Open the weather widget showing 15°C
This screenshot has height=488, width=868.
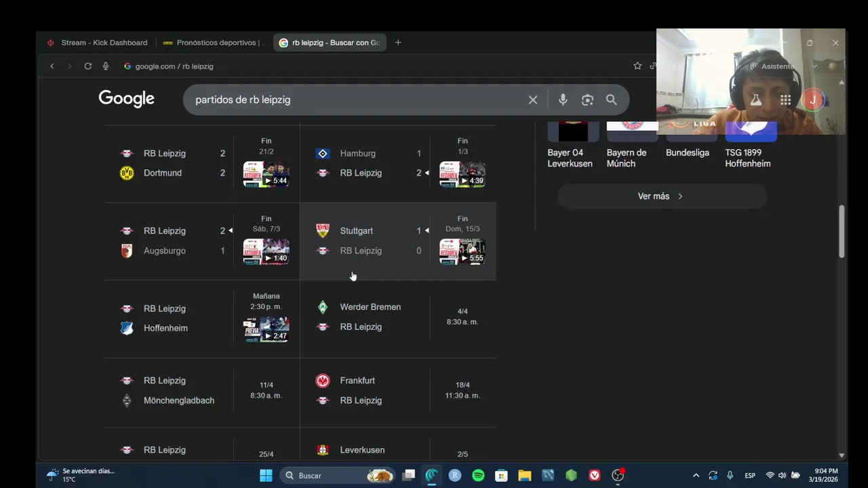click(x=82, y=475)
